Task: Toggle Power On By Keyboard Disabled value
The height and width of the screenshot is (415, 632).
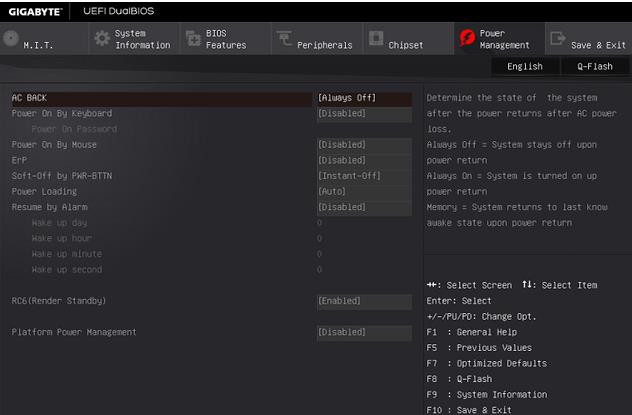Action: point(364,114)
